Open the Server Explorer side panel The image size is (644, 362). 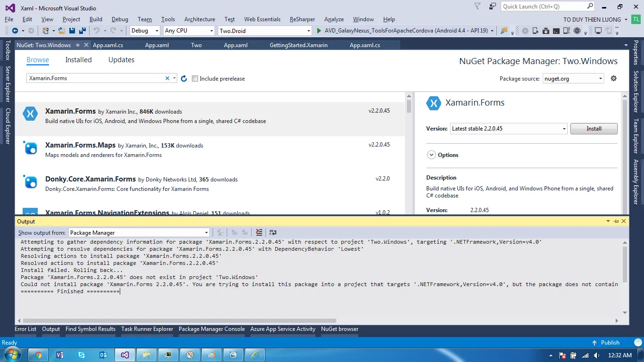7,84
